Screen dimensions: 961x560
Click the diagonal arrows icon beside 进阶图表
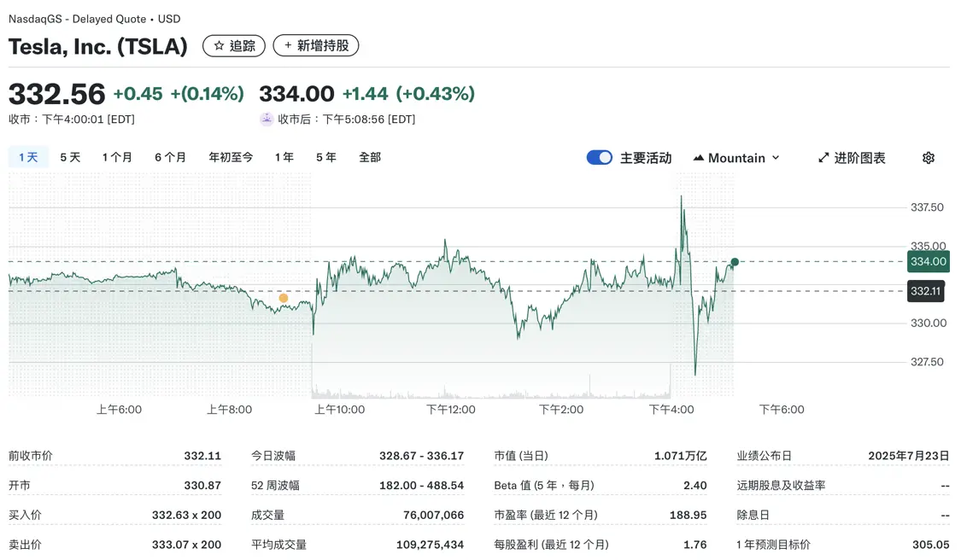(x=823, y=157)
